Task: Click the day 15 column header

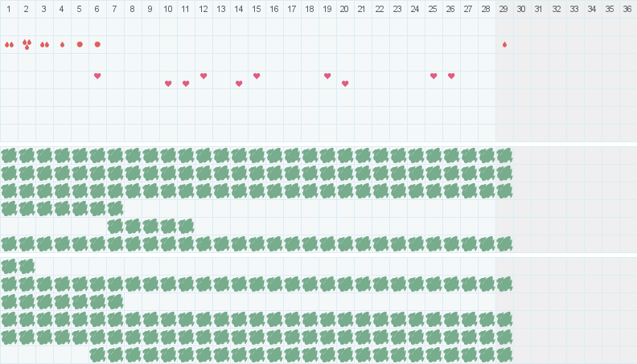Action: coord(257,9)
